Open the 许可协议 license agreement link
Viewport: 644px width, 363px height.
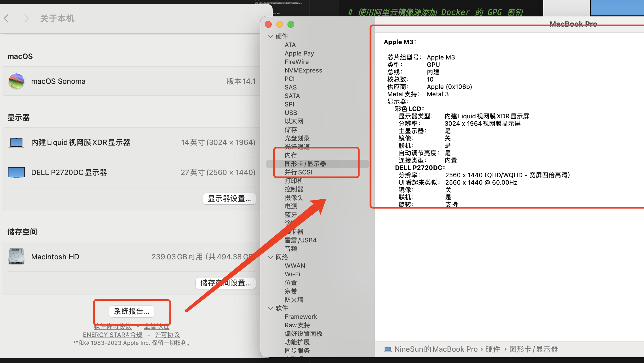click(167, 335)
